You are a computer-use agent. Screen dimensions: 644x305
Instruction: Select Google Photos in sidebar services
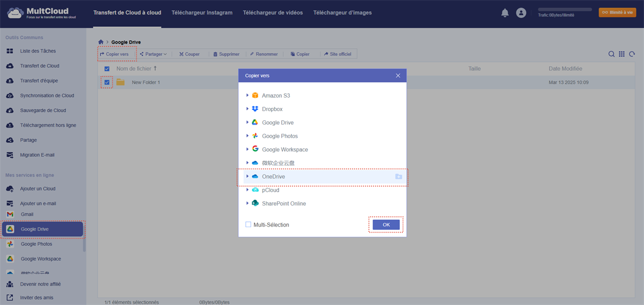click(x=36, y=244)
